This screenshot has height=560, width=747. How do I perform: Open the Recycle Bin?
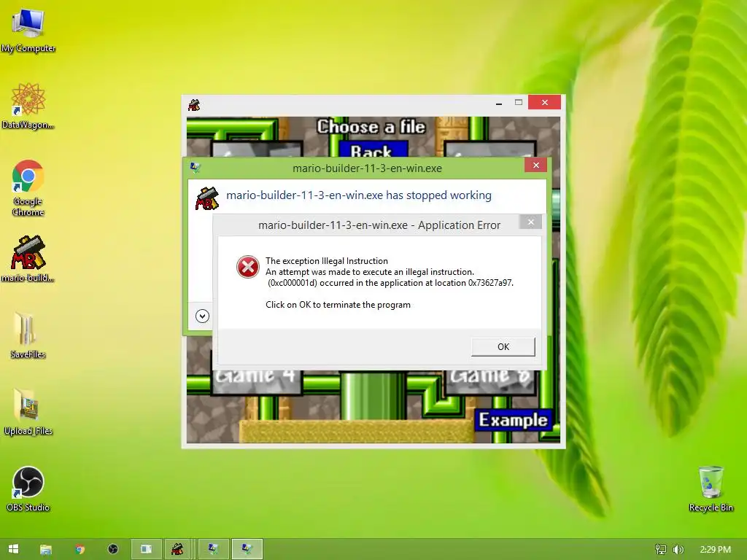tap(711, 489)
